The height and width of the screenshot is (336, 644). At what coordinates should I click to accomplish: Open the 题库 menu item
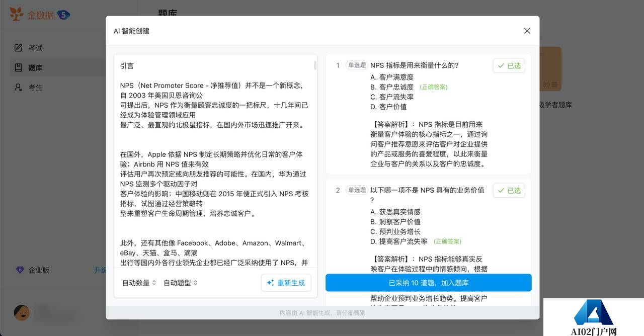click(x=58, y=67)
